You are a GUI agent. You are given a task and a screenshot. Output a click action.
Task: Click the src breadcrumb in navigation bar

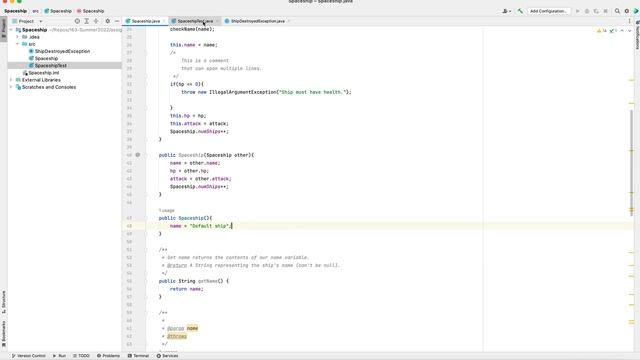coord(36,11)
